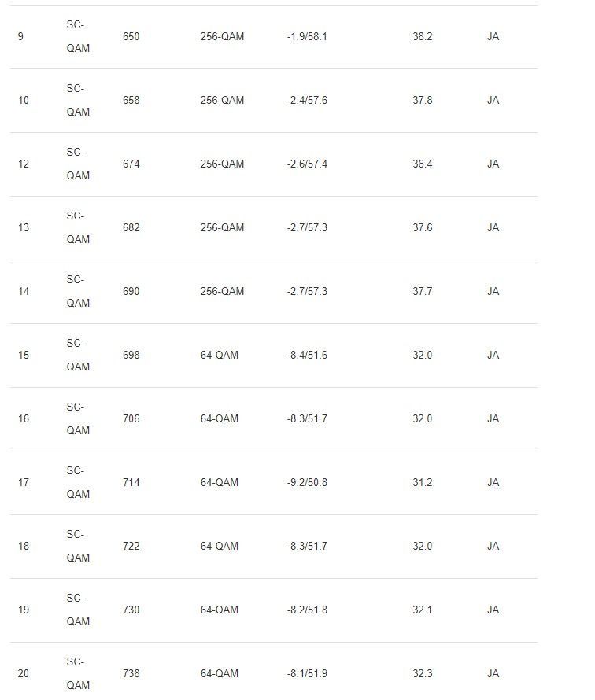595x700 pixels.
Task: Select frequency 730 cell
Action: click(131, 610)
